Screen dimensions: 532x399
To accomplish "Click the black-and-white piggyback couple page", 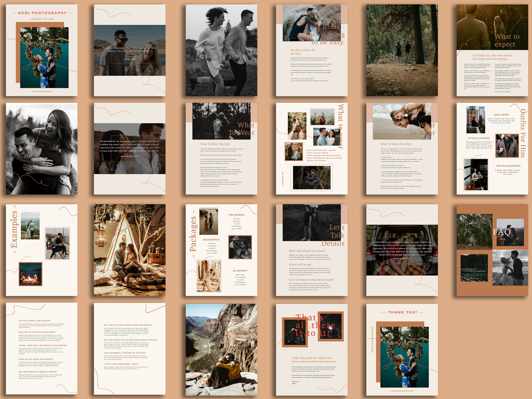I will click(x=42, y=149).
